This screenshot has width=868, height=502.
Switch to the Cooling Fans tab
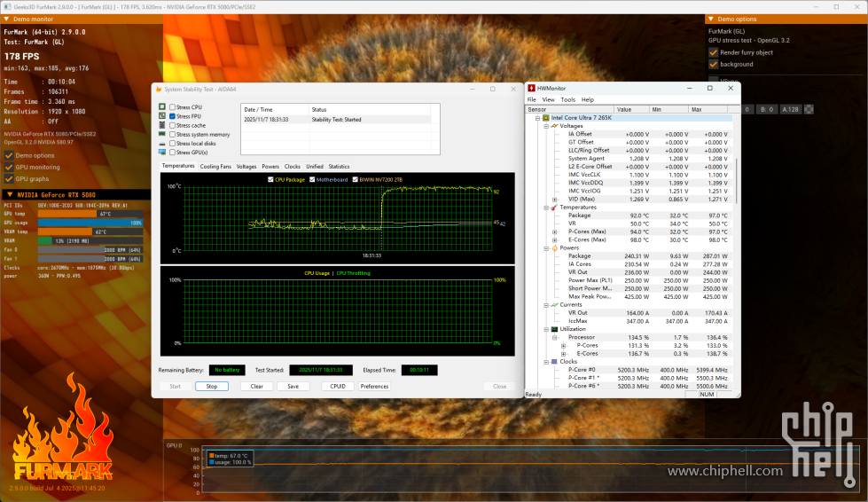click(215, 167)
